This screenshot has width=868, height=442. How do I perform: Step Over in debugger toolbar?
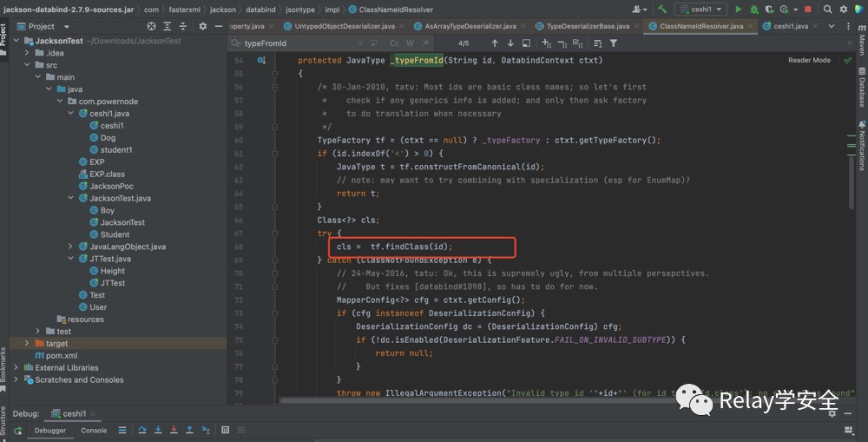pos(142,430)
